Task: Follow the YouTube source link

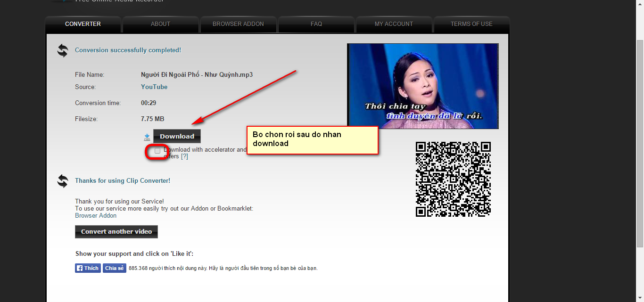Action: (154, 87)
